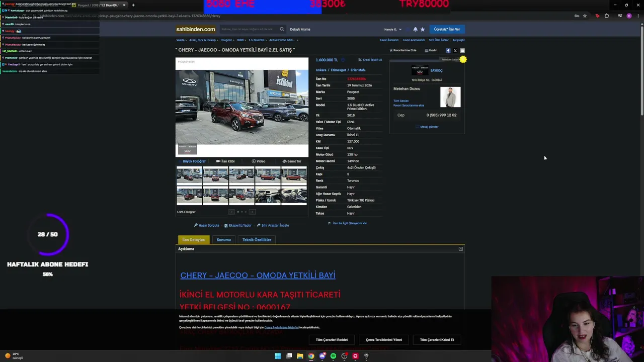The width and height of the screenshot is (644, 362).
Task: Click Ankara location link
Action: pos(321,70)
